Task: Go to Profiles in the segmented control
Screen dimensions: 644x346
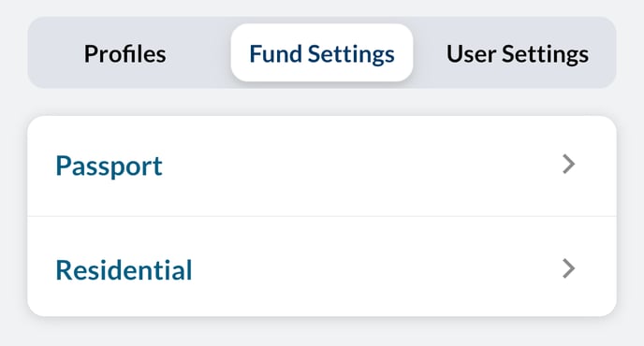Action: click(125, 53)
